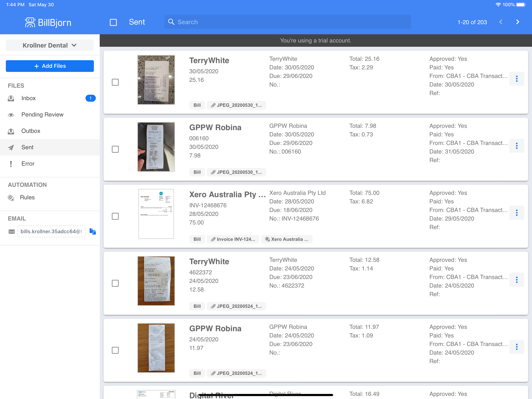Screen dimensions: 532x399
Task: Open JPEG attachment on GPPW Robina 006160
Action: coord(236,172)
